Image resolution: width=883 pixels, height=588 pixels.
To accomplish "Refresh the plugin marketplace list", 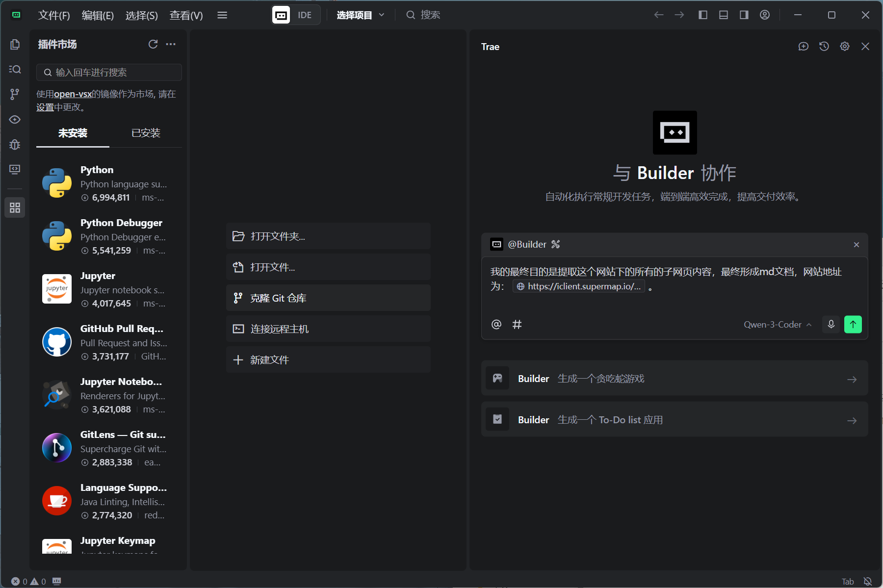I will [x=153, y=44].
